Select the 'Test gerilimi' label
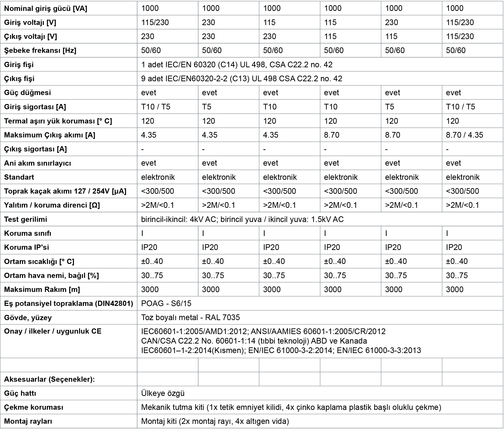Viewport: 504px width, 431px height. coord(26,219)
